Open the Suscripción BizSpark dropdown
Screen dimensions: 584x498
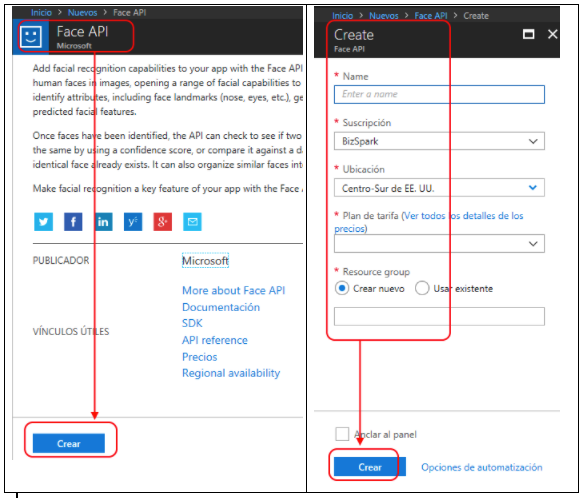pos(439,141)
